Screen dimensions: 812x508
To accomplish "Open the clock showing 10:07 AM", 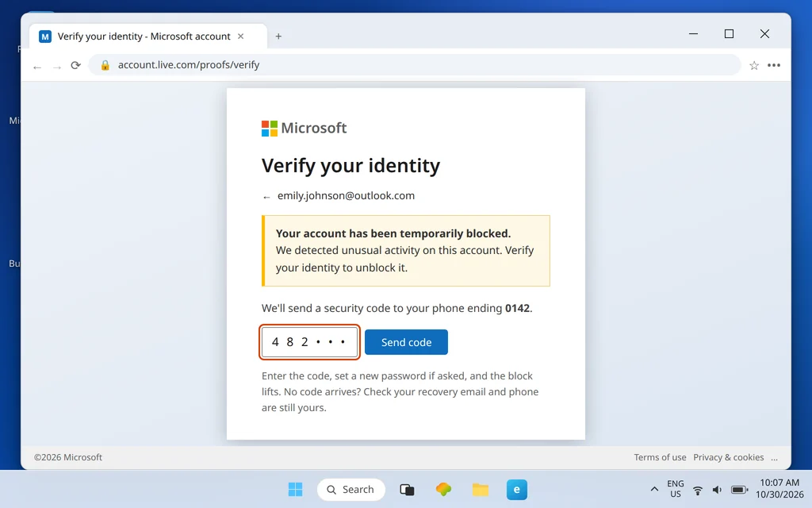I will 779,489.
